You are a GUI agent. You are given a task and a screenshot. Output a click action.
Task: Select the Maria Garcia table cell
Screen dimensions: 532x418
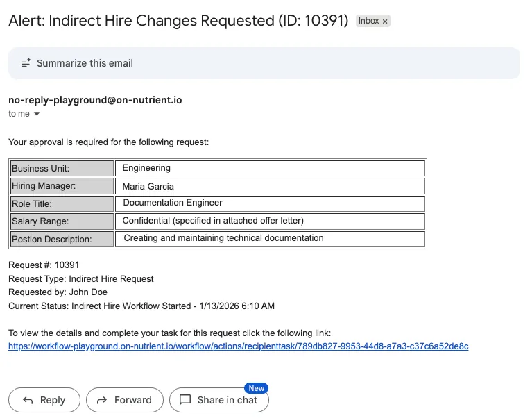[270, 186]
